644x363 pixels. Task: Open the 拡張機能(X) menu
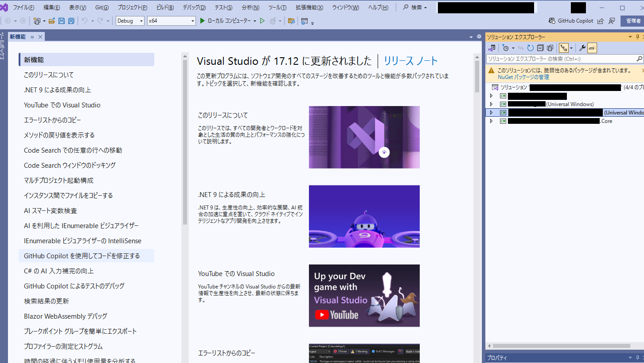[309, 8]
